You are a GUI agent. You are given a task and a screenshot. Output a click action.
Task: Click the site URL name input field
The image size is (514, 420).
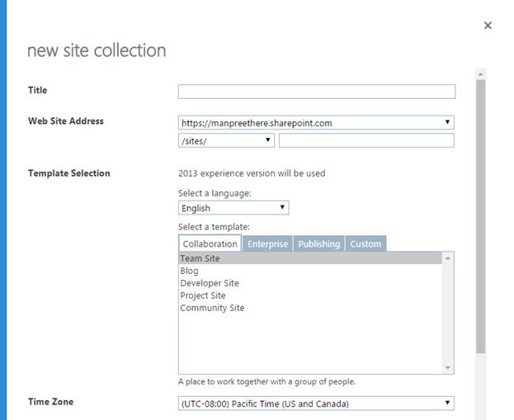coord(365,140)
